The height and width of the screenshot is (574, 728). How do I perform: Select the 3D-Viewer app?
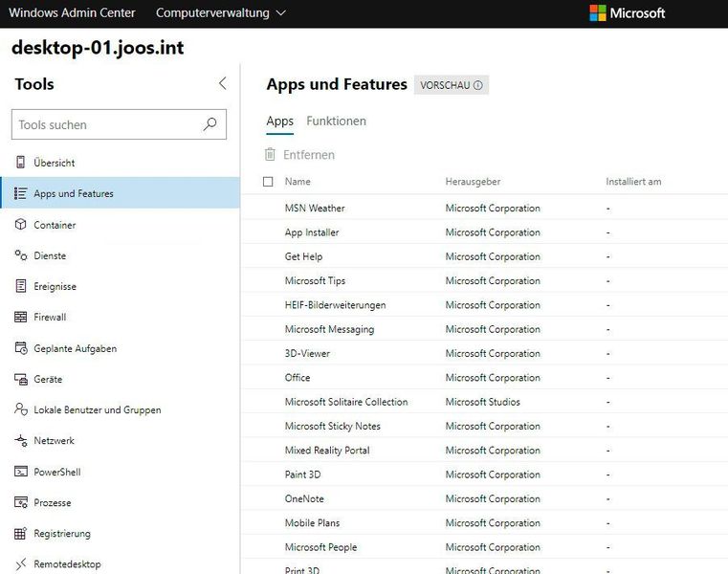[485, 353]
